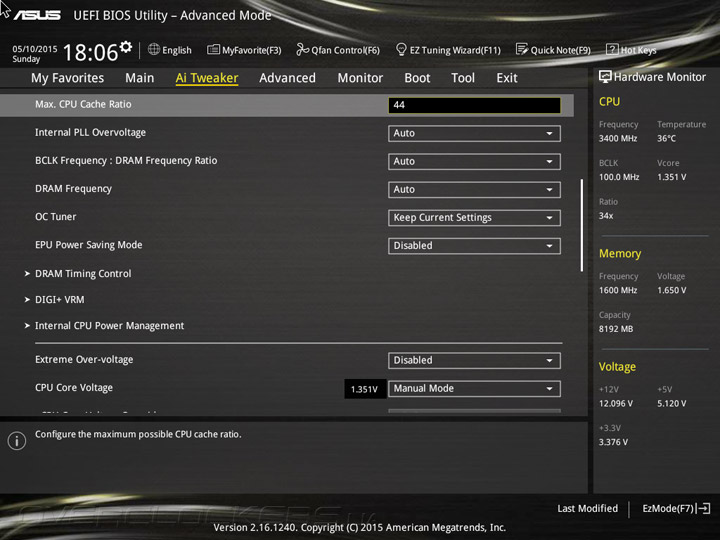Open OC Tuner Keep Current Settings dropdown
The height and width of the screenshot is (540, 720).
[474, 218]
